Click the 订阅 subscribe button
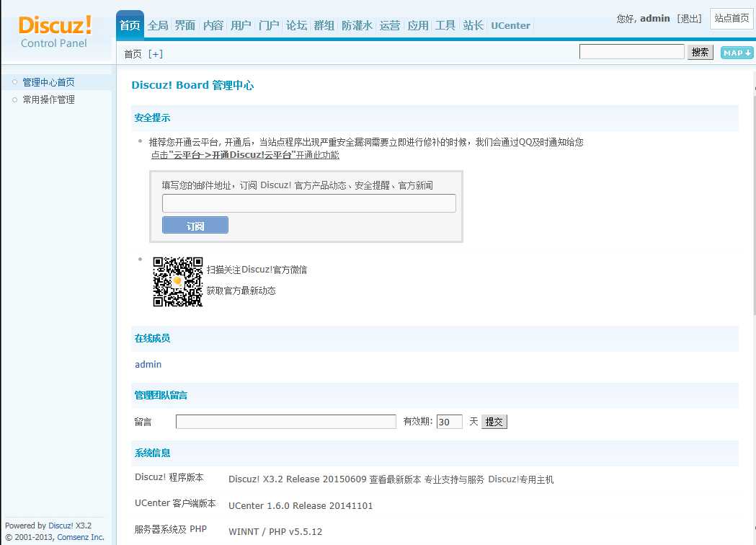Image resolution: width=756 pixels, height=545 pixels. point(195,225)
